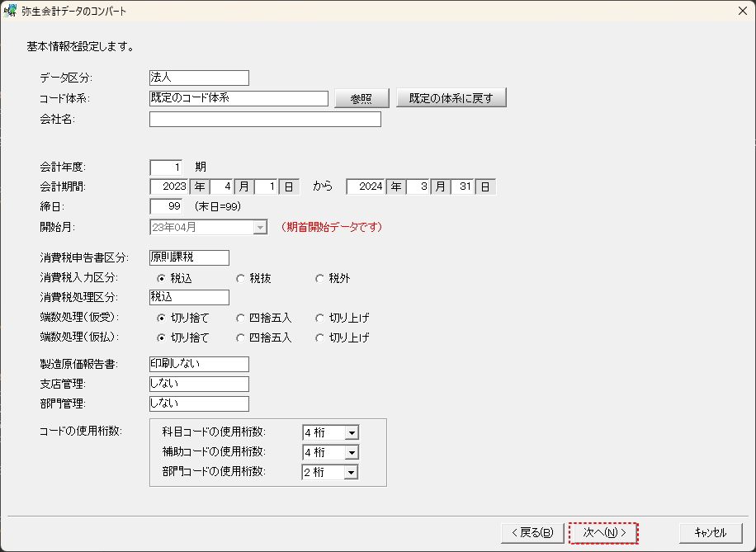Click the (末日=99) hint text
The height and width of the screenshot is (552, 756).
point(218,207)
